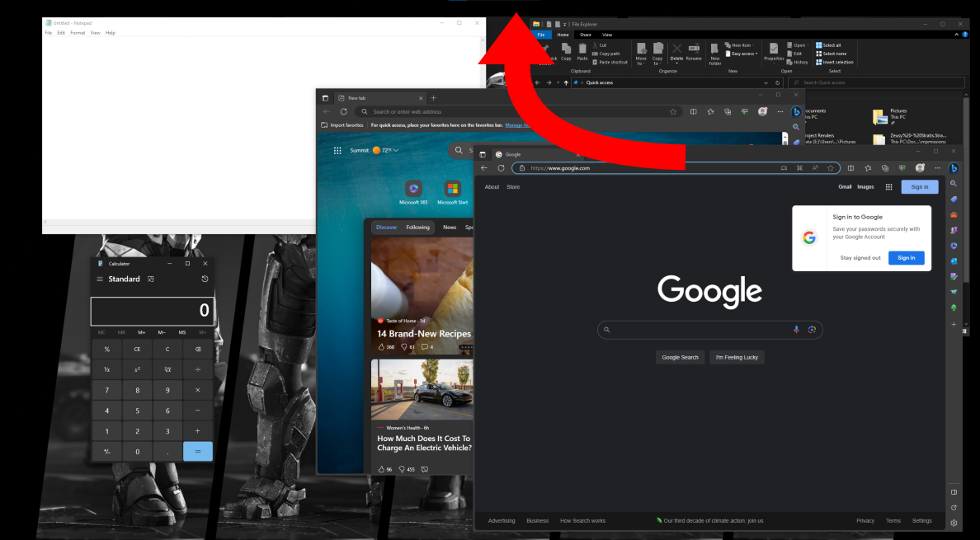The image size is (980, 540).
Task: Click the Rename icon in File Explorer
Action: [x=694, y=51]
